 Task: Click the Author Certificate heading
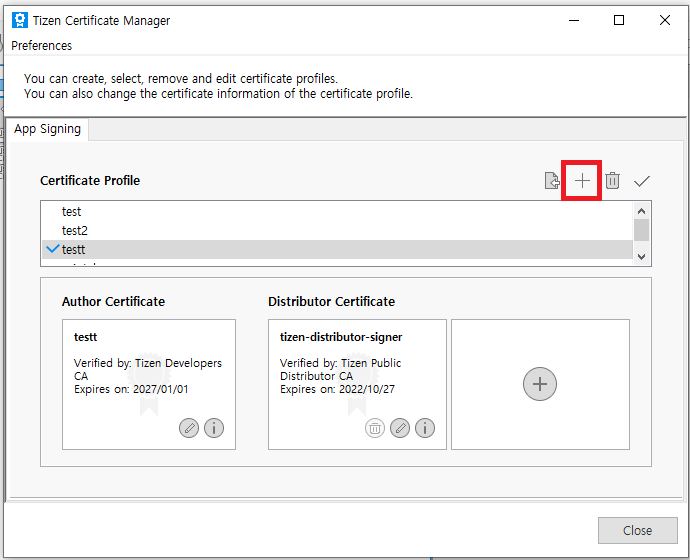click(114, 301)
